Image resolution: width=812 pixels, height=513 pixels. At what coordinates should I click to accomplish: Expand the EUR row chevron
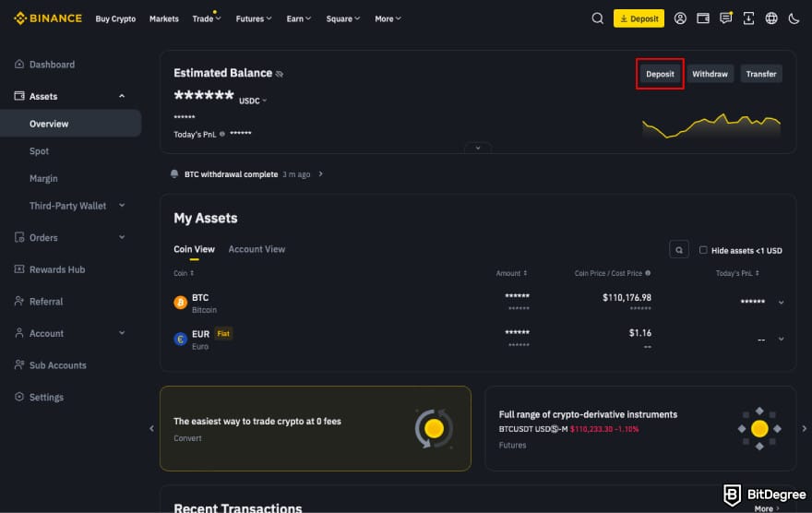pos(781,339)
